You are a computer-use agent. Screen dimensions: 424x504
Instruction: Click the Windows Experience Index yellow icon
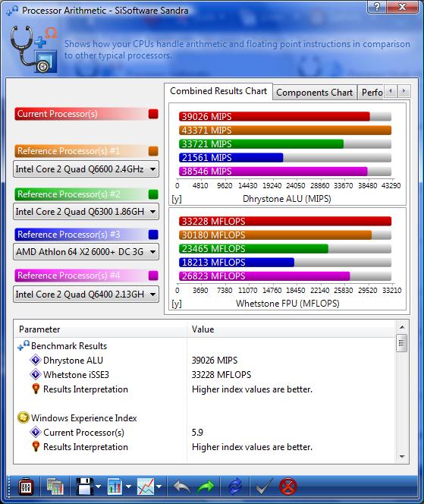click(23, 418)
